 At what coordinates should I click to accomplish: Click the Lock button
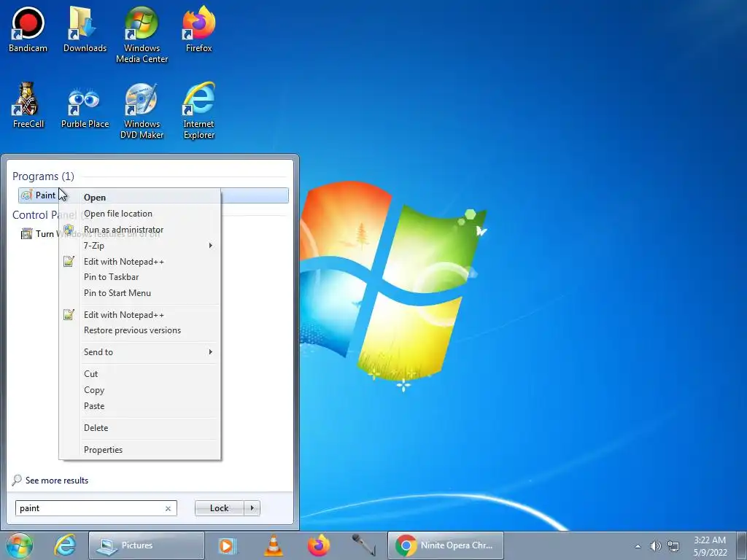point(219,508)
